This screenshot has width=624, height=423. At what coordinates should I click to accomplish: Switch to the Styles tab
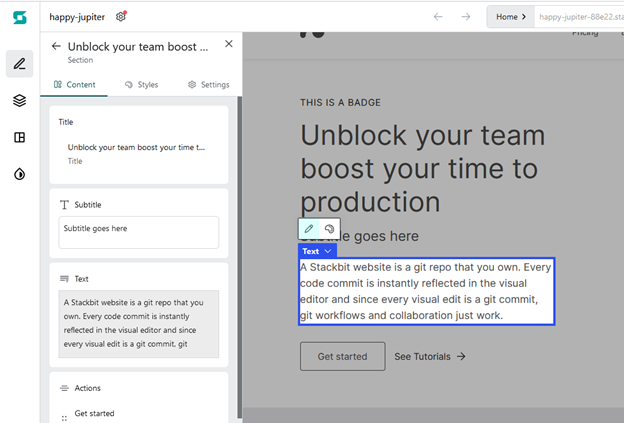tap(142, 84)
